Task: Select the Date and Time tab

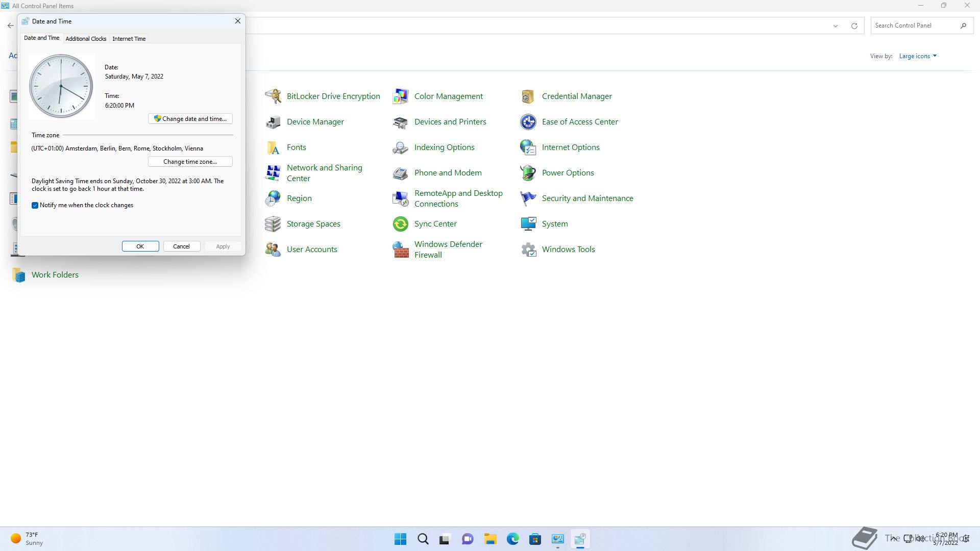Action: [x=41, y=38]
